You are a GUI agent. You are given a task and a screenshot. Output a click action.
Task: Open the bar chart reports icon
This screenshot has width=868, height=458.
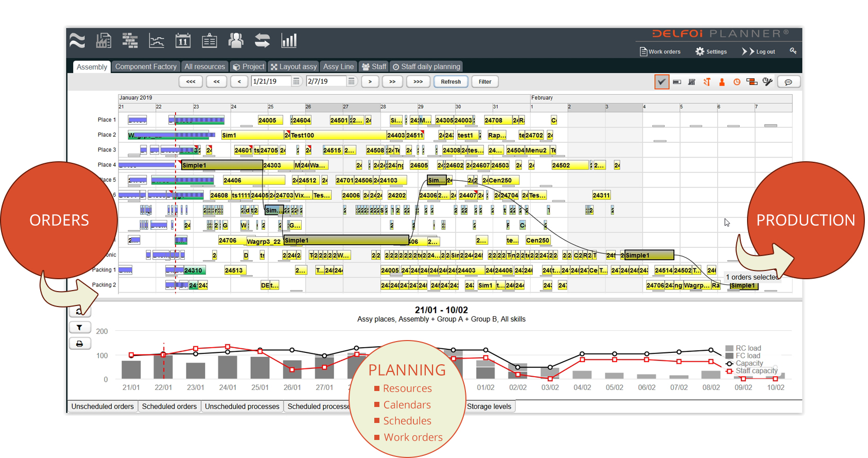tap(289, 41)
